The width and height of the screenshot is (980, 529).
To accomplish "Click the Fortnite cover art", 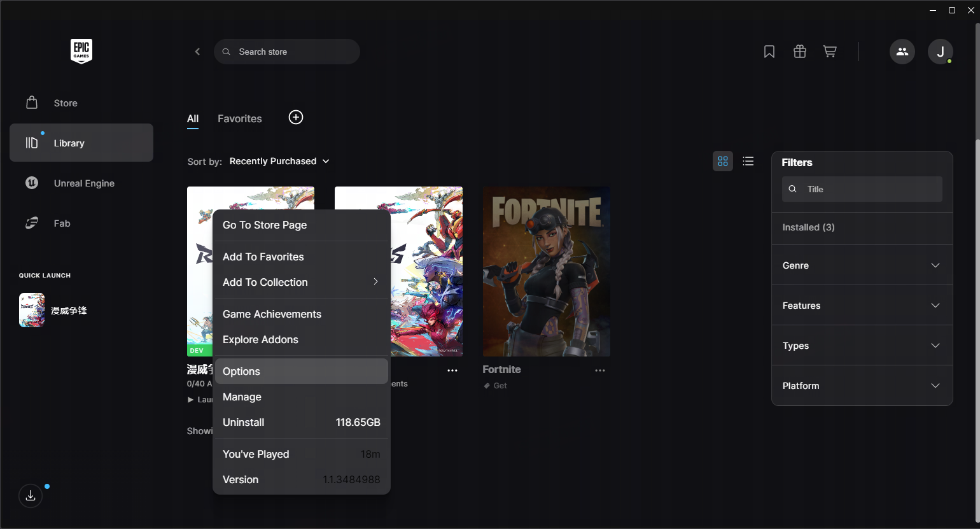I will click(x=546, y=271).
